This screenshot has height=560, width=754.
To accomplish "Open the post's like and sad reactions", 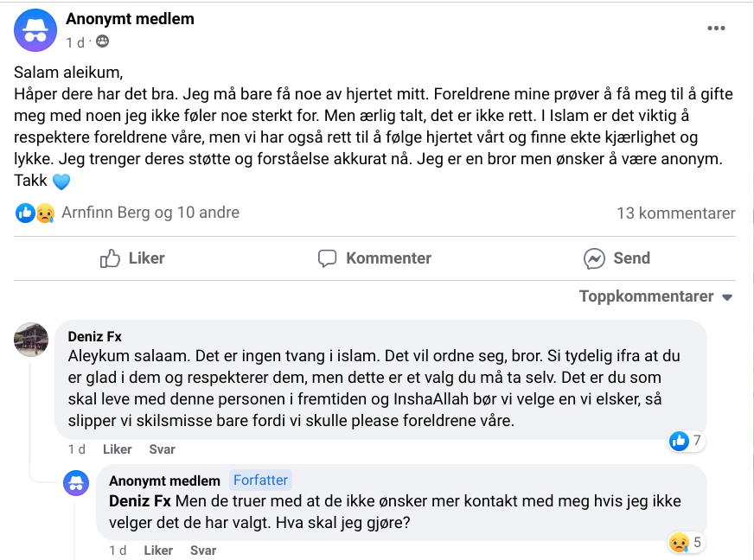I will click(35, 213).
